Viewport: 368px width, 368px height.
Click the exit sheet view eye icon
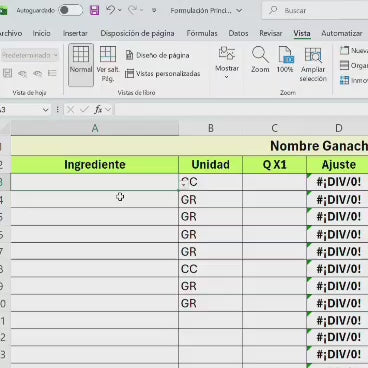click(x=22, y=73)
